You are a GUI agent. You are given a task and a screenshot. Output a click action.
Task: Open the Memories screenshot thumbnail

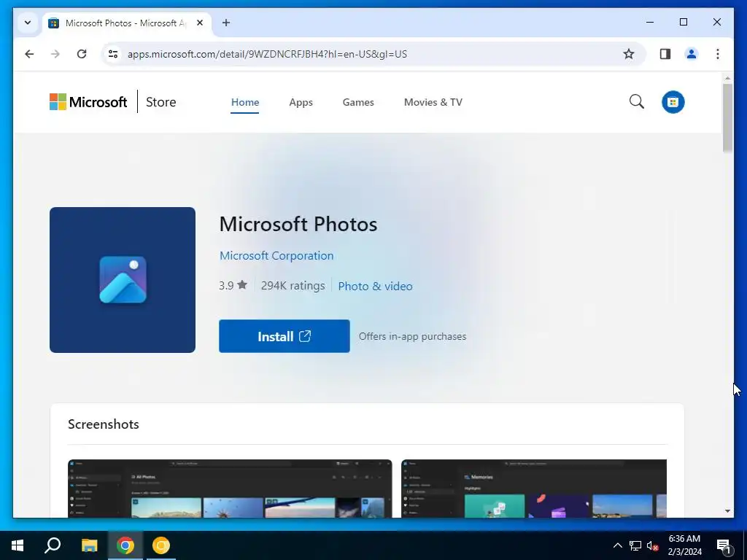[533, 489]
